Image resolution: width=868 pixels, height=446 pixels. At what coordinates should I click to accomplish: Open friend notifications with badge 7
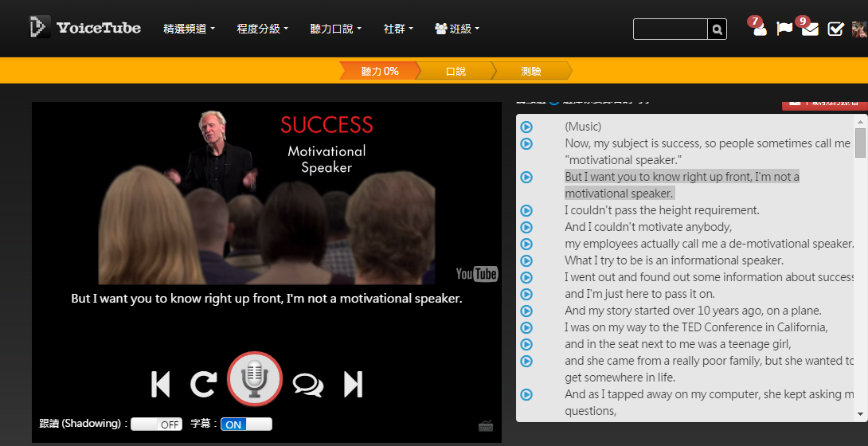coord(759,29)
